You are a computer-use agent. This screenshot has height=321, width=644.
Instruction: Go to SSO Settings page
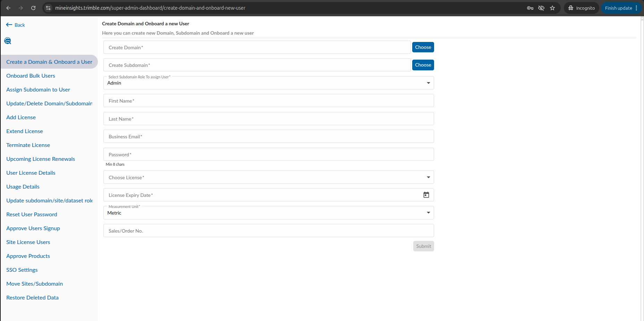[22, 270]
